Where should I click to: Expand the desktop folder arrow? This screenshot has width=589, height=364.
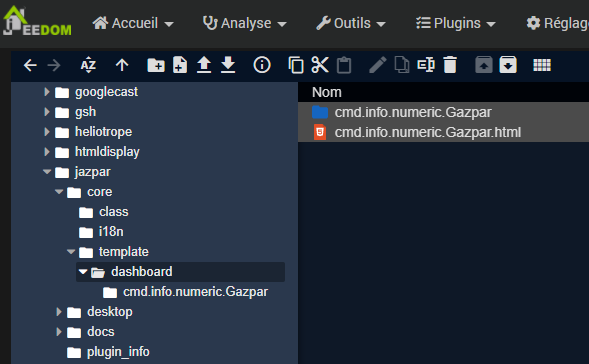59,312
